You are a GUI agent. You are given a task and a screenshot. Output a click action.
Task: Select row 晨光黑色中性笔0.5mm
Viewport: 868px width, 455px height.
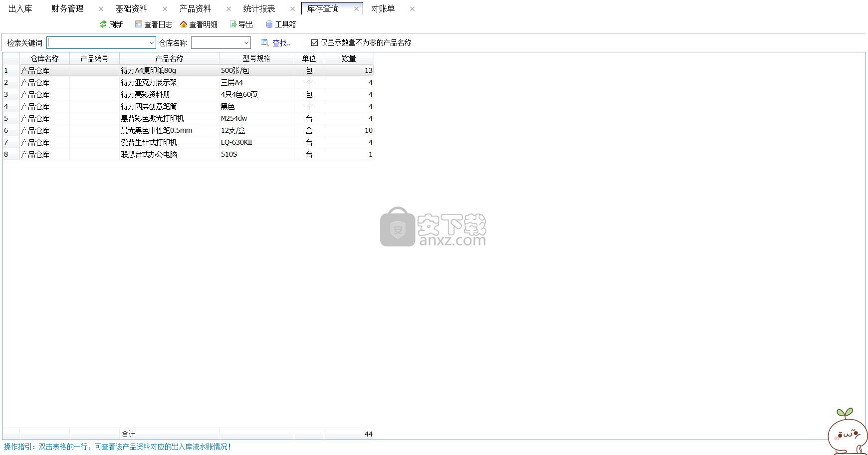(188, 130)
